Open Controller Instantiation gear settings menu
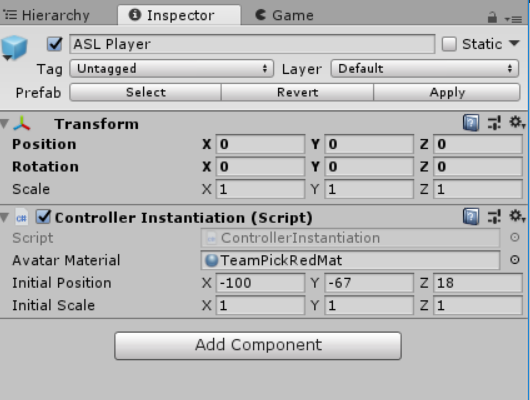This screenshot has height=400, width=530. point(516,216)
